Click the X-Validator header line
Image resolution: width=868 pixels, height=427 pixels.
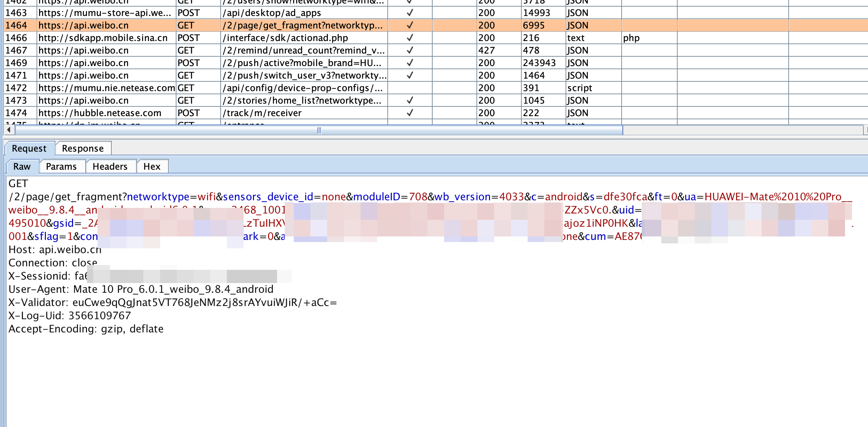(173, 303)
